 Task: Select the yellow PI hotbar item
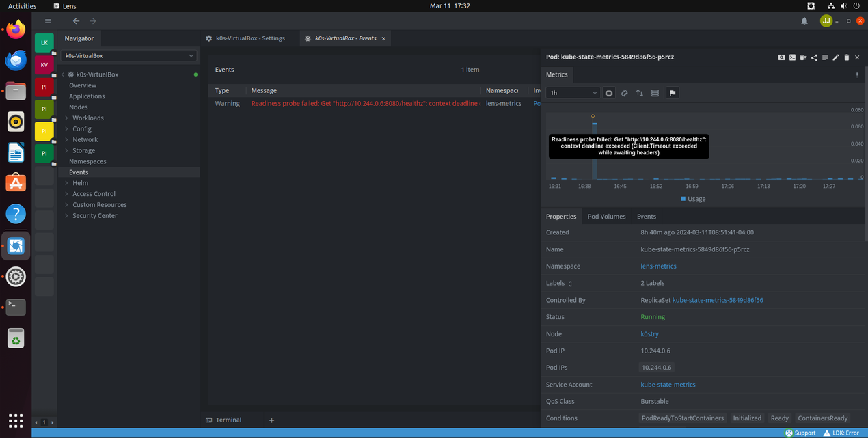44,131
